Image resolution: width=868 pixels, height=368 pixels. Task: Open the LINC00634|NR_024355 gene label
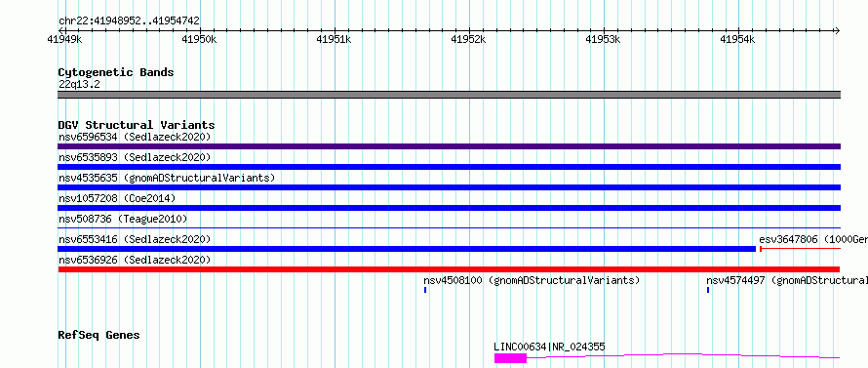tap(549, 347)
